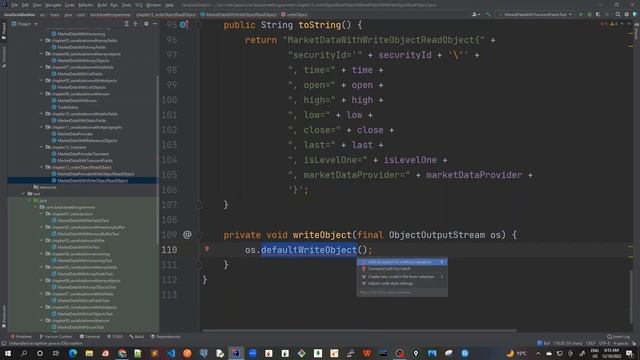Open the Structure side tool tab
Screen dimensions: 640x360
[x=4, y=57]
